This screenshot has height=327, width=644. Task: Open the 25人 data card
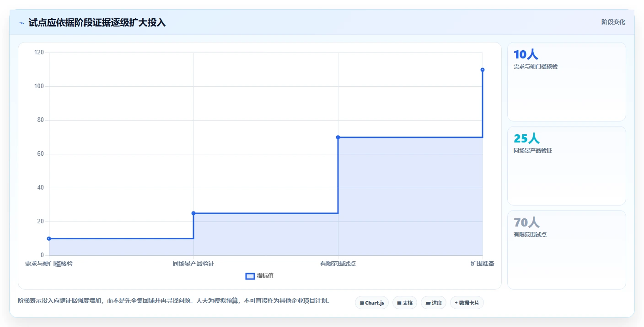tap(567, 166)
